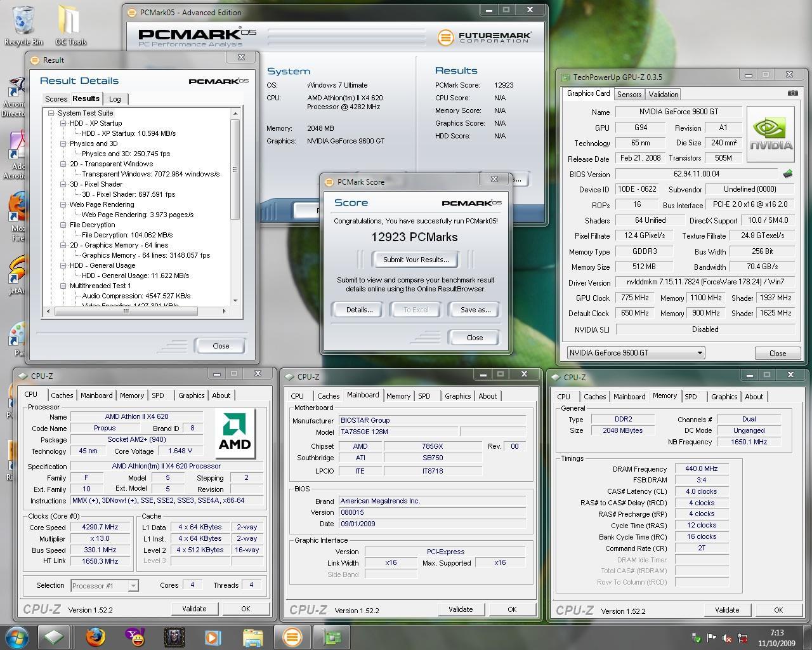
Task: Open the NVIDIA GeForce 9600 GT dropdown
Action: tap(636, 353)
